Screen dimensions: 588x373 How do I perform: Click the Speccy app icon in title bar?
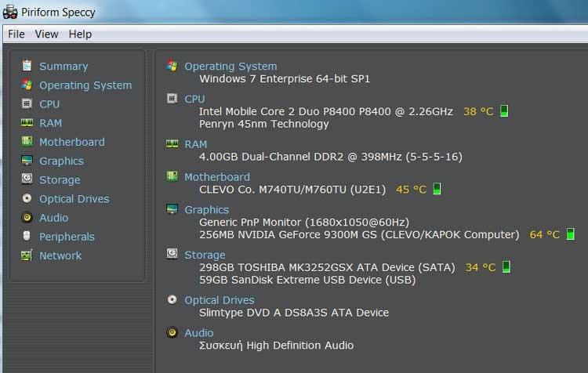tap(10, 11)
